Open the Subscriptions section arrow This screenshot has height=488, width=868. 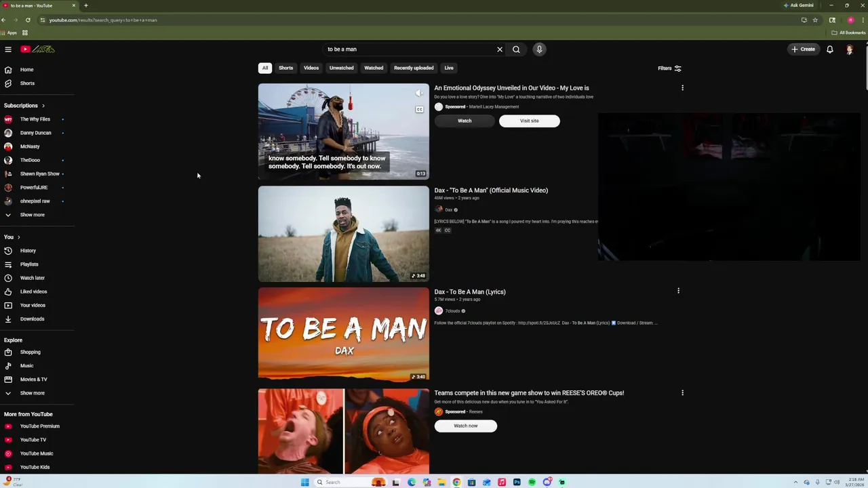pyautogui.click(x=43, y=106)
